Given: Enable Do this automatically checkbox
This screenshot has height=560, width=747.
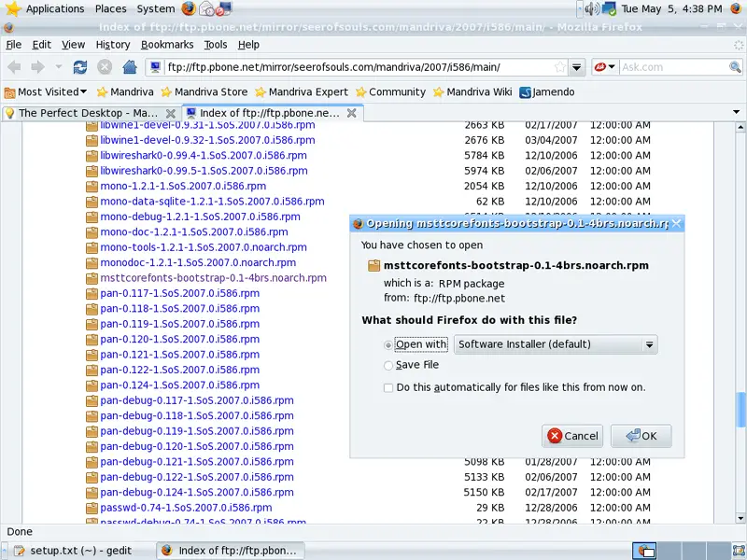Looking at the screenshot, I should click(x=388, y=387).
